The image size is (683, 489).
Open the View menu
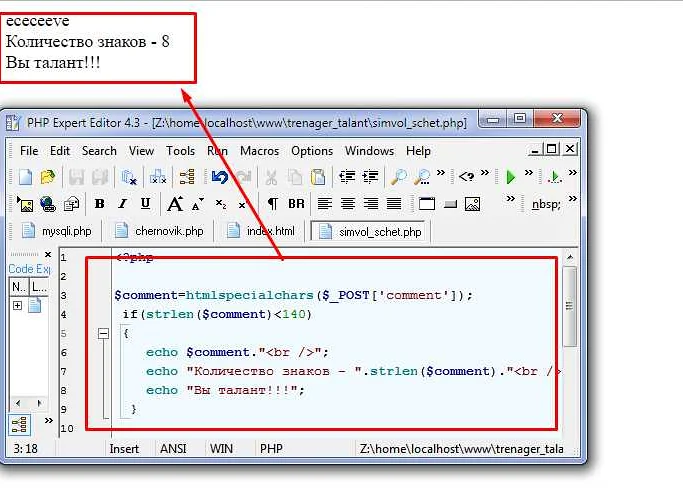pos(141,151)
